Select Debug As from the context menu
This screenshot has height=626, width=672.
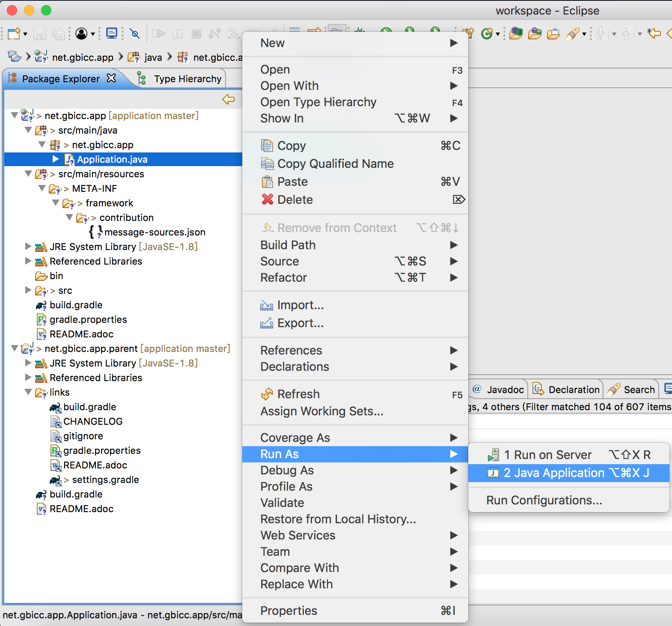[287, 470]
